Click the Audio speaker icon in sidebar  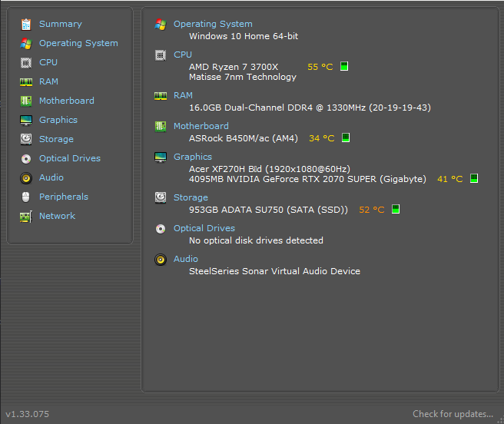click(x=26, y=177)
